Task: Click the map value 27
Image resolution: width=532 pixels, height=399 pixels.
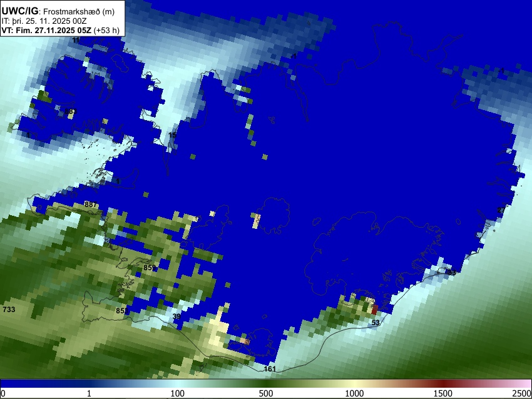Action: 501,210
